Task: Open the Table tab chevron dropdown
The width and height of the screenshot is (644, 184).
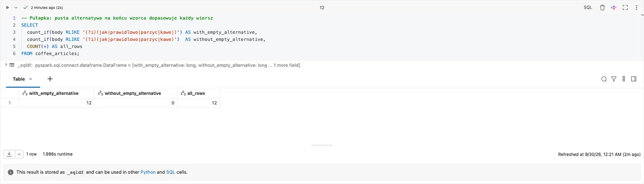Action: pos(30,79)
